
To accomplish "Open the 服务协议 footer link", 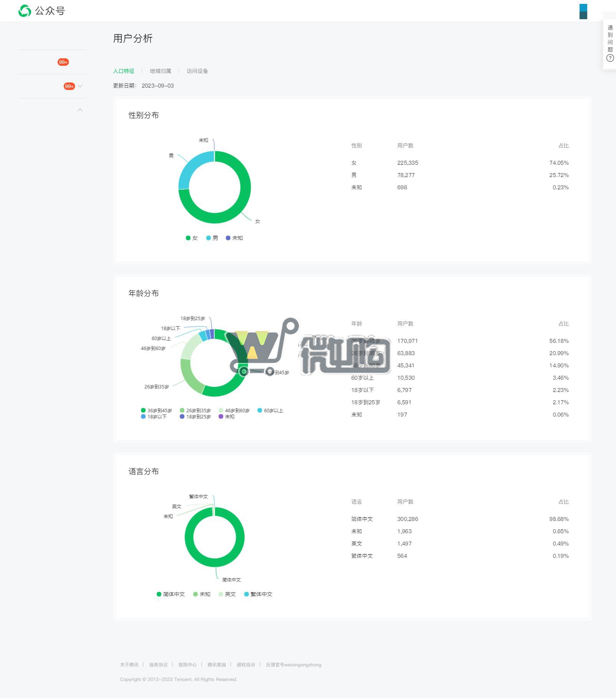I will tap(159, 665).
